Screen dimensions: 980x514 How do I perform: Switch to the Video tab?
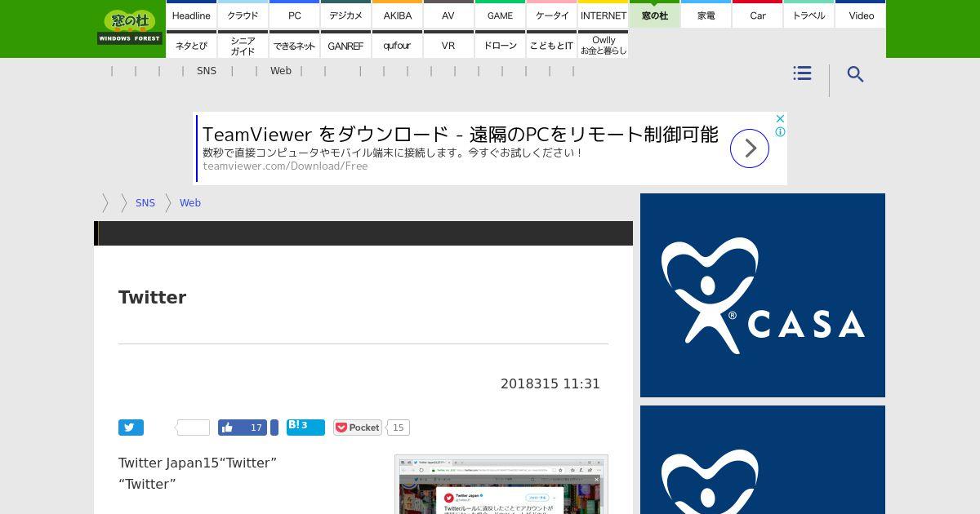point(861,15)
